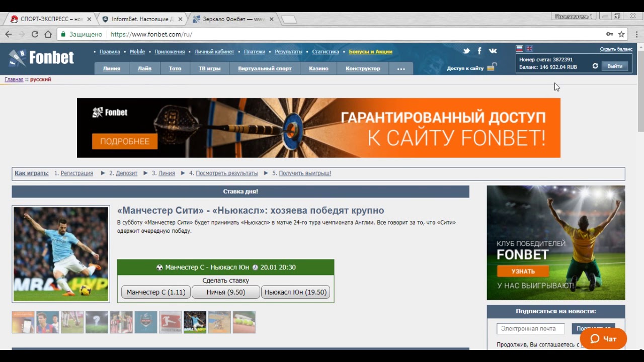The image size is (644, 362).
Task: Switch site language to English flag
Action: 529,49
